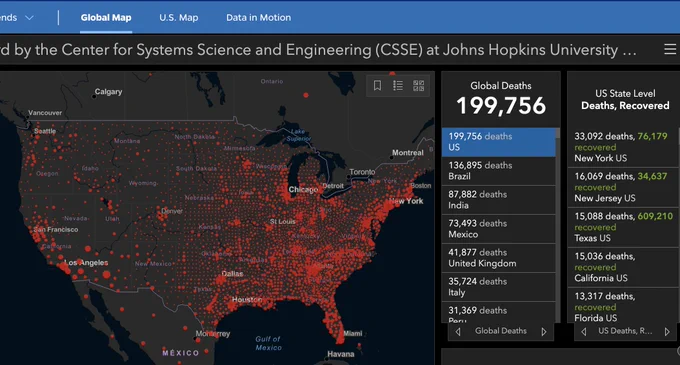Select the New York US deaths row
Image resolution: width=680 pixels, height=365 pixels.
(623, 147)
